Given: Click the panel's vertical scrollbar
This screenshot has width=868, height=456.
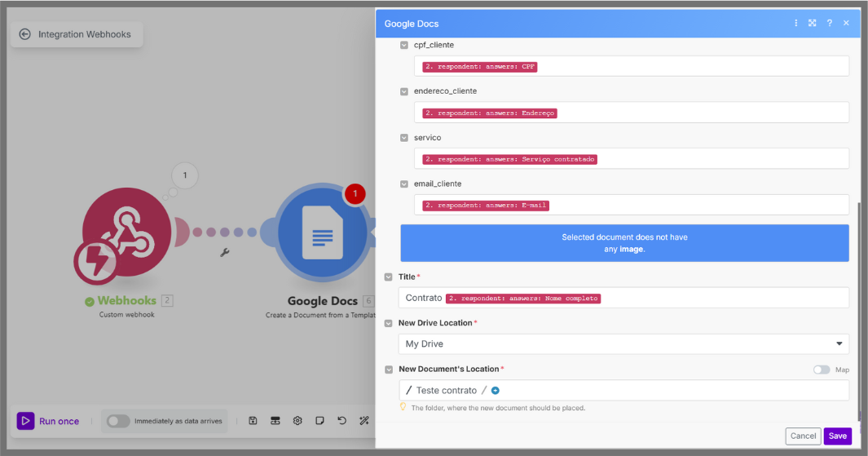Looking at the screenshot, I should (859, 310).
